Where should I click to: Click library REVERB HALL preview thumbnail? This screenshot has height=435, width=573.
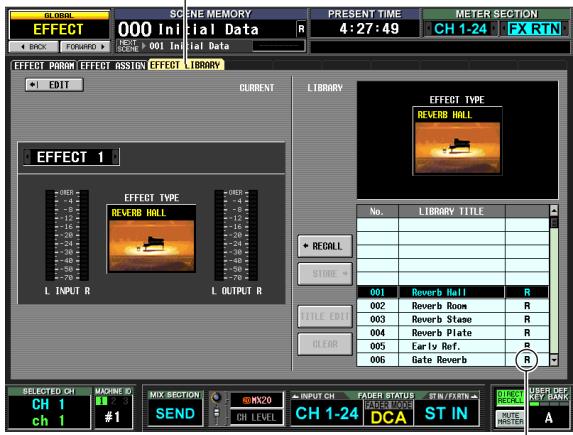pos(457,141)
